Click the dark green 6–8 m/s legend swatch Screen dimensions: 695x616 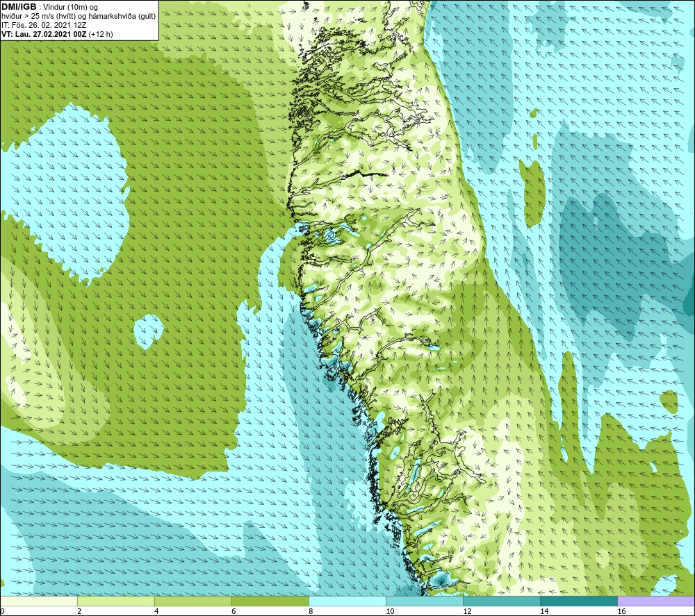270,601
